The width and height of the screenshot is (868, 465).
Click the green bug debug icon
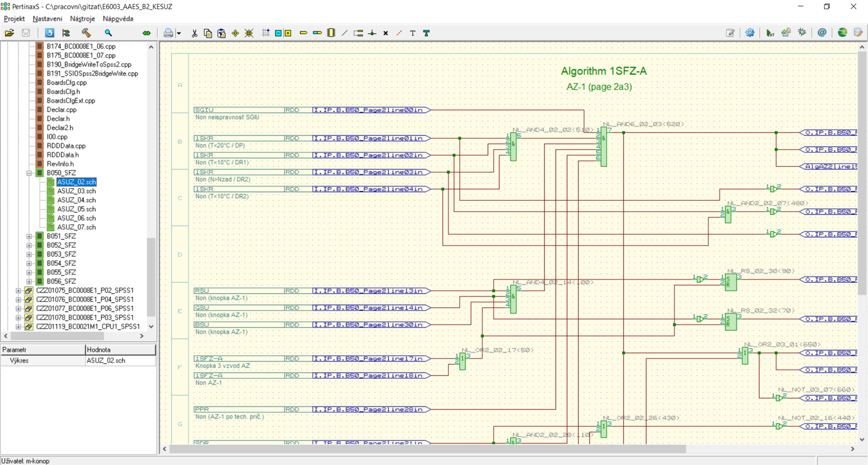coord(801,33)
